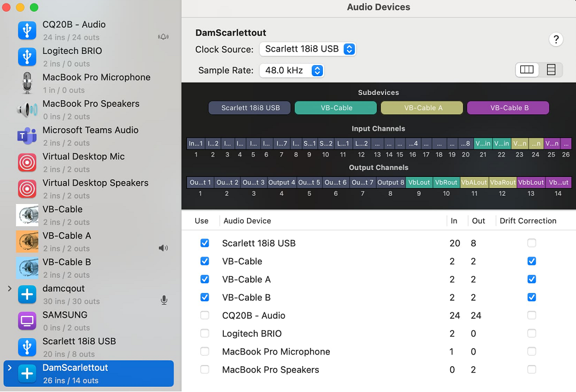Image resolution: width=576 pixels, height=392 pixels.
Task: Select the VB-Cable subdevice tab
Action: (x=336, y=108)
